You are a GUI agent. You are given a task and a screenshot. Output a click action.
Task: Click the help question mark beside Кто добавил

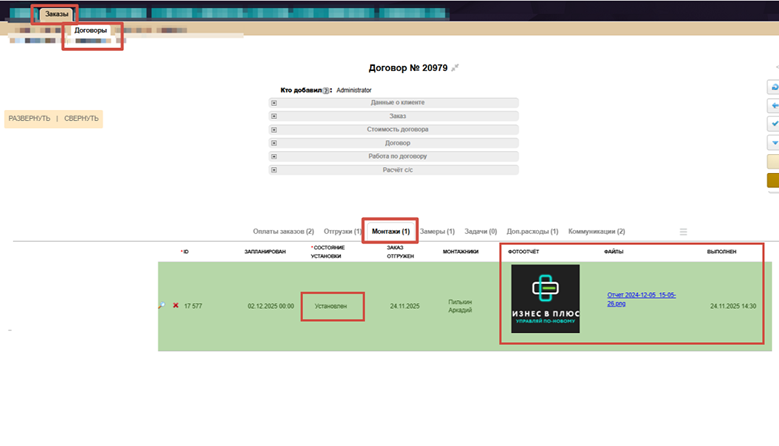(x=327, y=90)
